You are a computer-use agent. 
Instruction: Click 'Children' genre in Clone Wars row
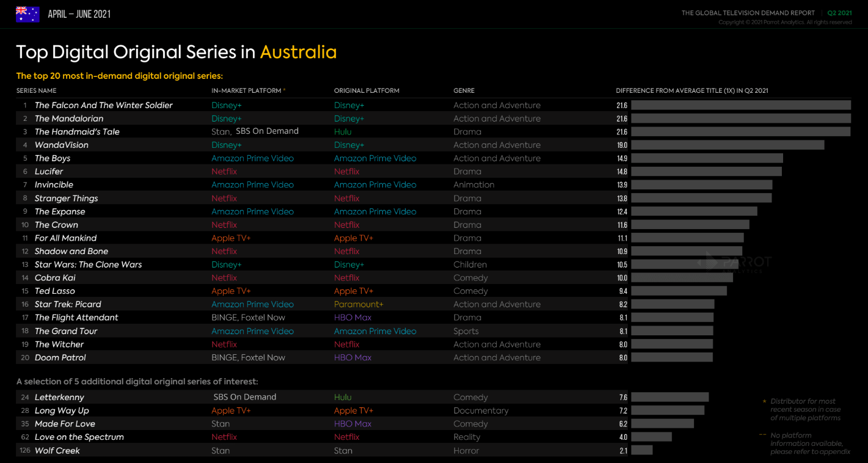point(470,264)
